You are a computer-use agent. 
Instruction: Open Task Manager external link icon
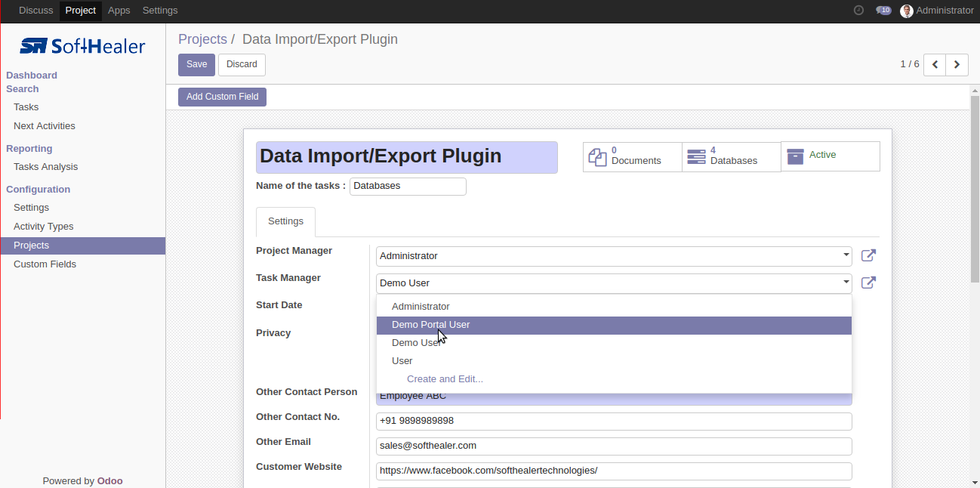tap(869, 283)
